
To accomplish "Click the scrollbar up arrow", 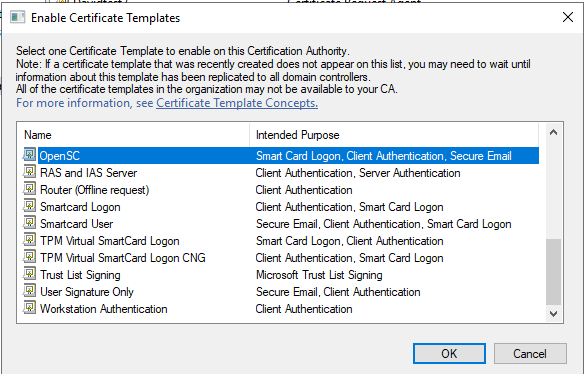I will [x=553, y=132].
